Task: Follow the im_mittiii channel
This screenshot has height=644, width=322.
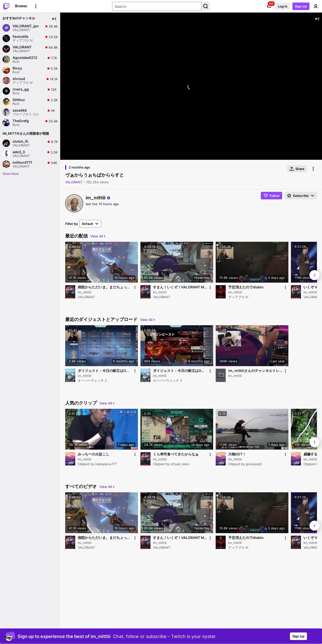Action: pyautogui.click(x=271, y=196)
